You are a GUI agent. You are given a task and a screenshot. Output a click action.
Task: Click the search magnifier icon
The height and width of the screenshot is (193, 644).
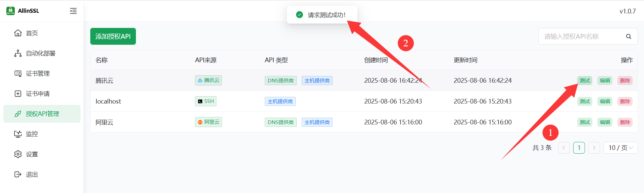click(x=629, y=36)
